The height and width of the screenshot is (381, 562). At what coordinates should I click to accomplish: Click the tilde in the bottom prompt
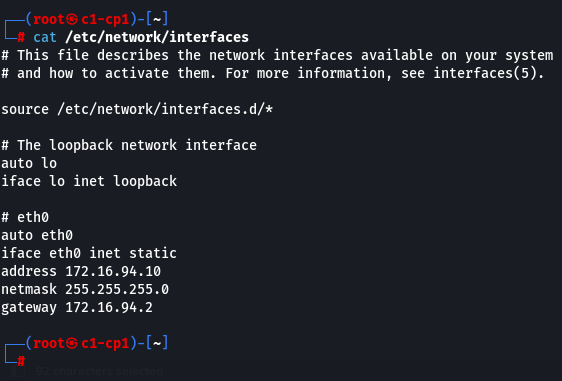click(x=157, y=343)
